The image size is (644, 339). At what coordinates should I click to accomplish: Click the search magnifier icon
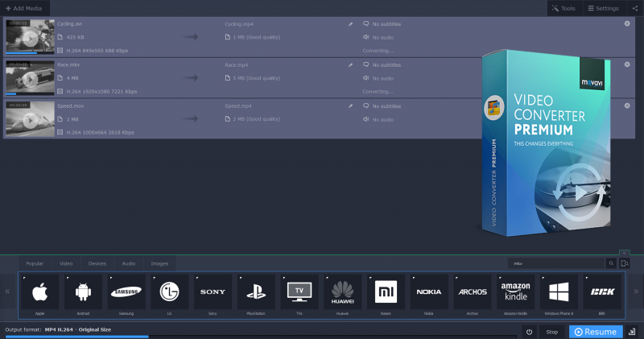(611, 263)
